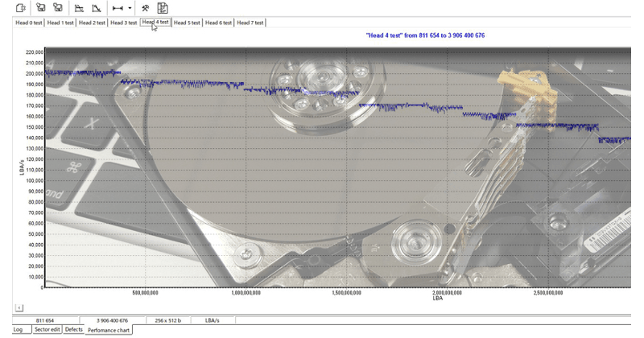This screenshot has width=644, height=338.
Task: Select the first chart axis icon
Action: point(79,8)
